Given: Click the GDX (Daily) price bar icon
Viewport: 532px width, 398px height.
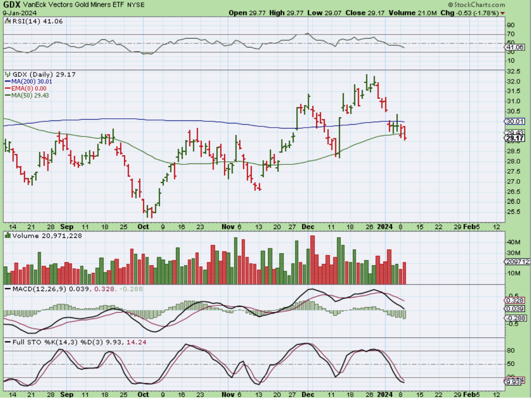Looking at the screenshot, I should (x=7, y=74).
